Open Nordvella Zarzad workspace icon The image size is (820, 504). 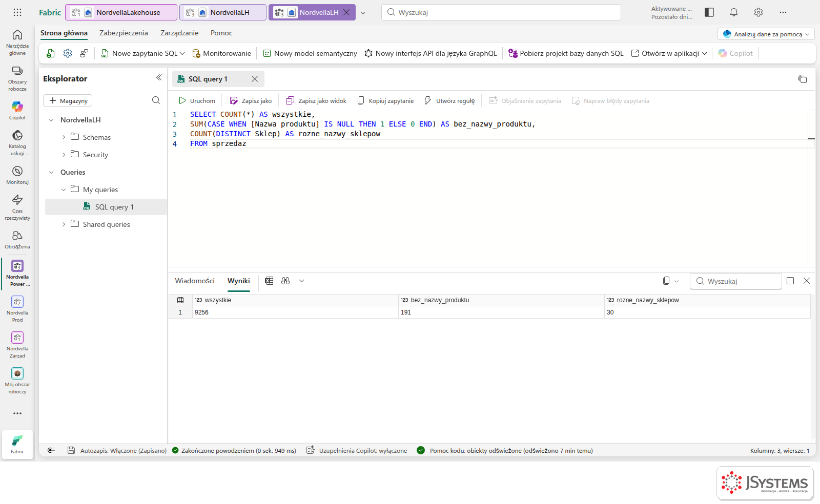[x=17, y=344]
